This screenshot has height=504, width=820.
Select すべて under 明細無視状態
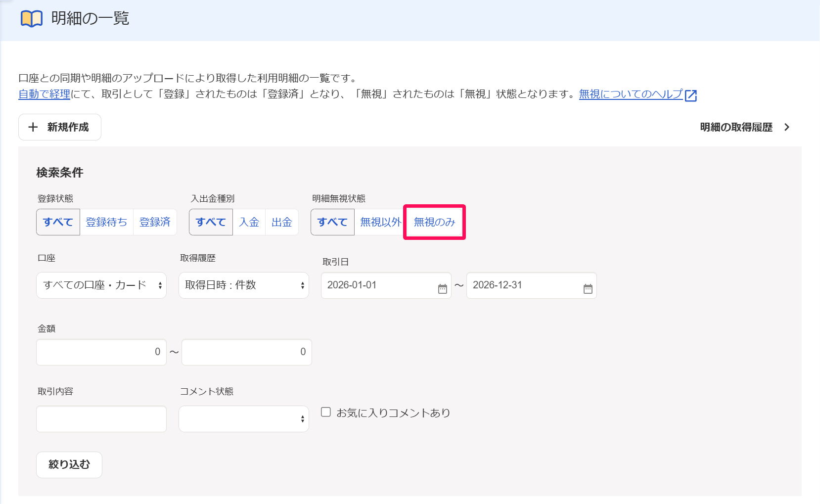pyautogui.click(x=332, y=222)
